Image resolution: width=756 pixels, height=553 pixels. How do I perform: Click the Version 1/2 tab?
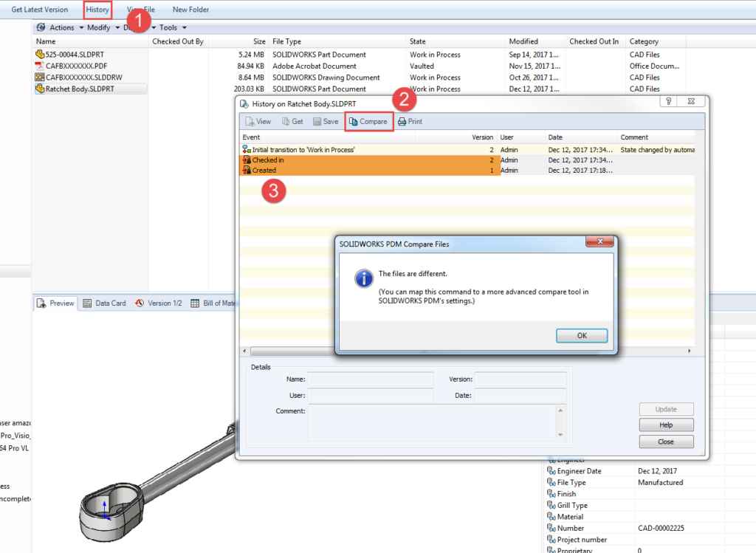(x=164, y=302)
